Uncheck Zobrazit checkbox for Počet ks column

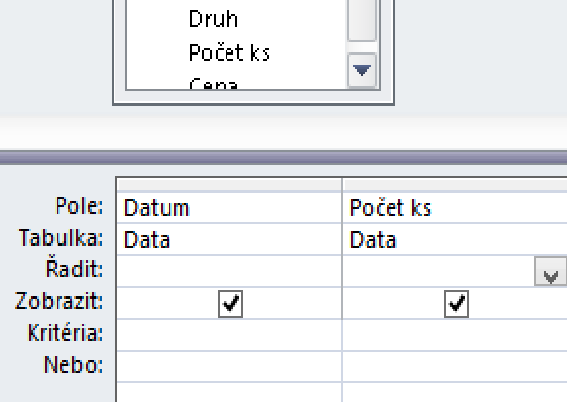click(x=456, y=304)
